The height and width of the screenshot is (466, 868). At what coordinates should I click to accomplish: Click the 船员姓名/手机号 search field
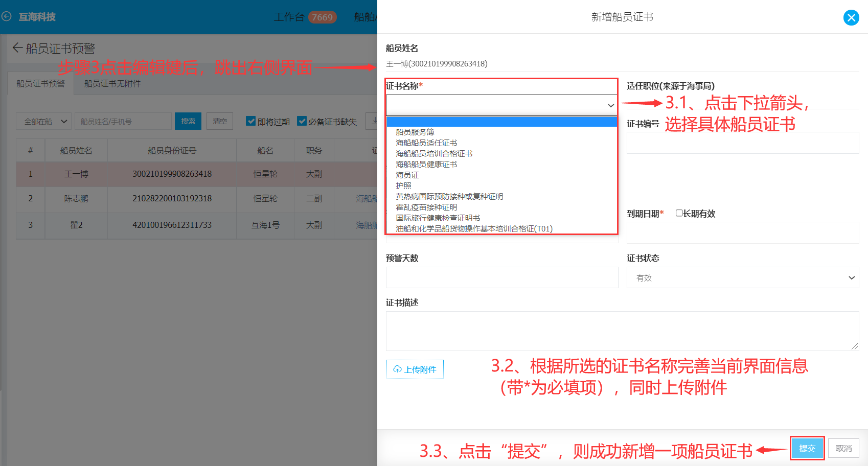pos(123,121)
